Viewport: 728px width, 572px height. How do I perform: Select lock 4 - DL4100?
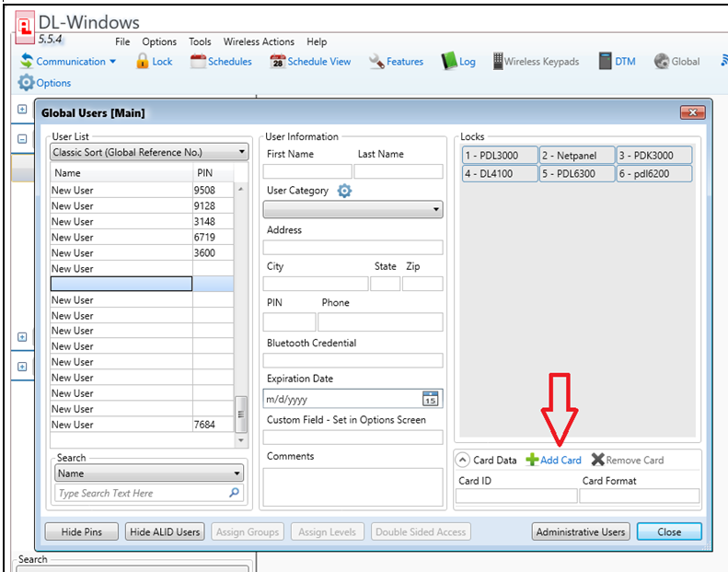pyautogui.click(x=500, y=173)
